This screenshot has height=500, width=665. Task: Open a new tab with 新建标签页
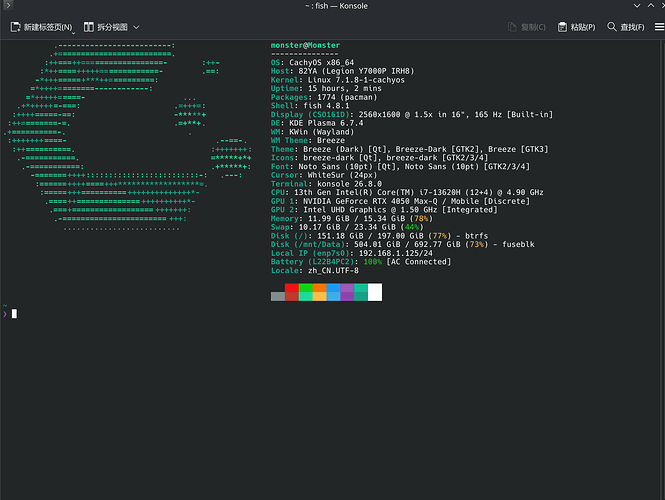point(42,27)
